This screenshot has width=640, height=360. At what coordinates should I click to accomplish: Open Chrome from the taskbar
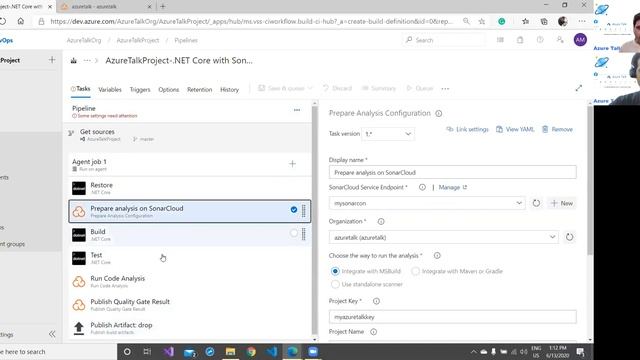click(251, 351)
